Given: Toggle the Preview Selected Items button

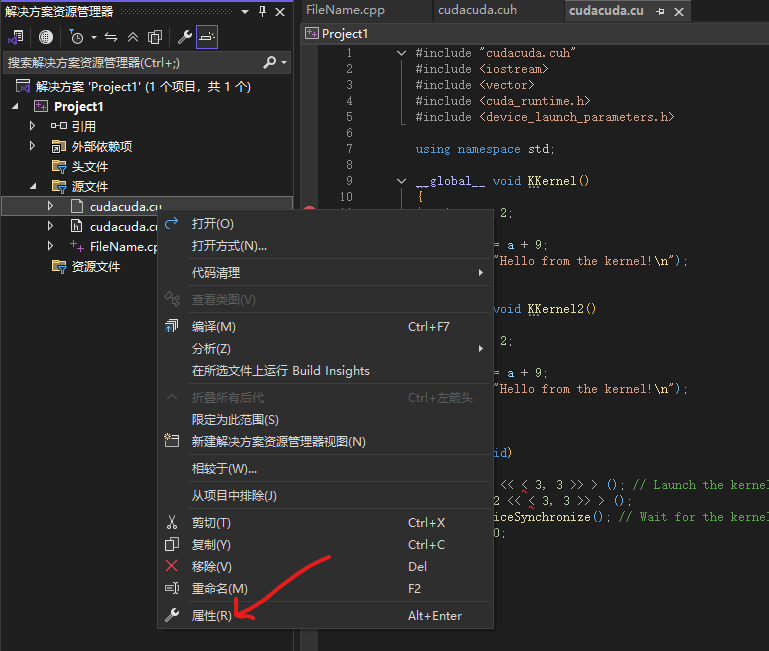Looking at the screenshot, I should tap(206, 37).
